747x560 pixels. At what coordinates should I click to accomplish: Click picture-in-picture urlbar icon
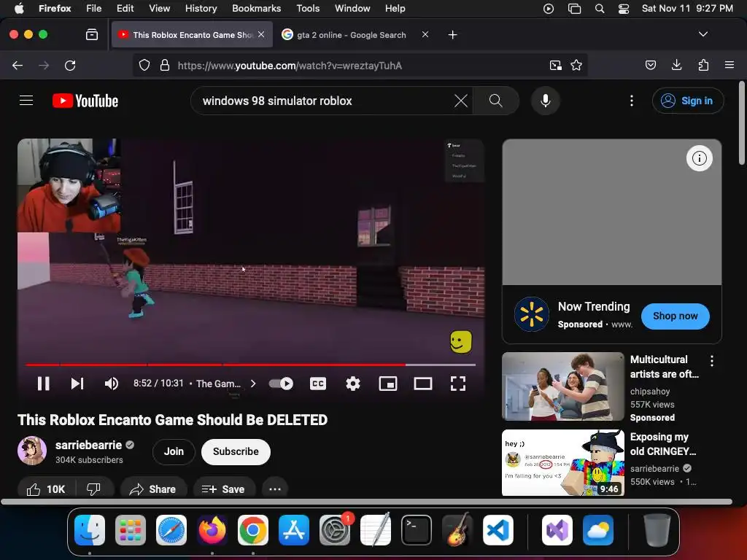click(555, 65)
